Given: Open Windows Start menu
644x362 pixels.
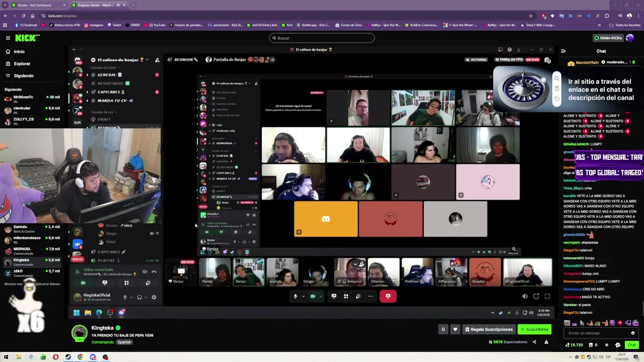Looking at the screenshot, I should click(x=6, y=357).
